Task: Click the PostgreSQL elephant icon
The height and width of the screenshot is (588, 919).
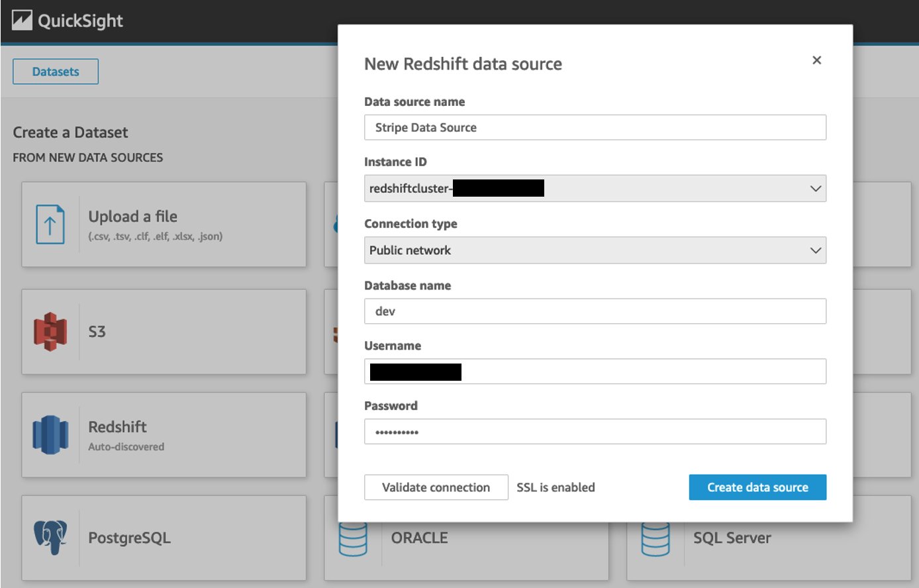Action: point(50,537)
